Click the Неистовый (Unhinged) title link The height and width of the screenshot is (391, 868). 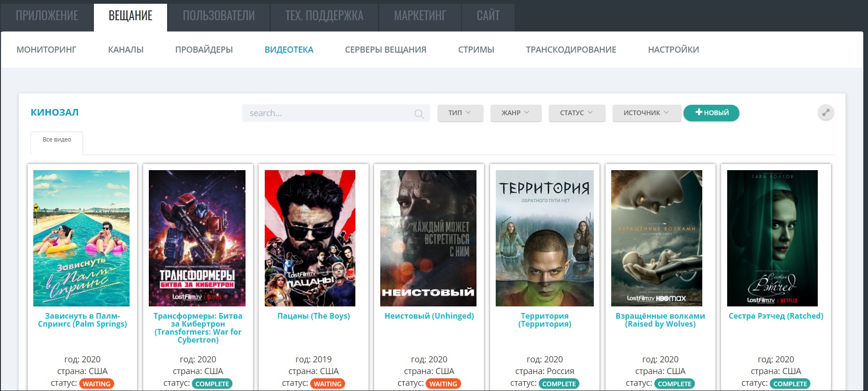point(429,316)
